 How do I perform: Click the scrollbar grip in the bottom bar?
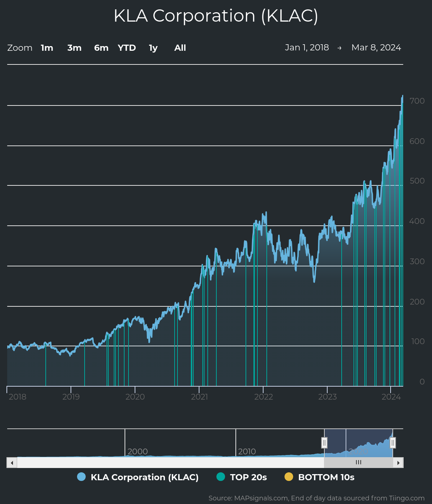pyautogui.click(x=358, y=462)
